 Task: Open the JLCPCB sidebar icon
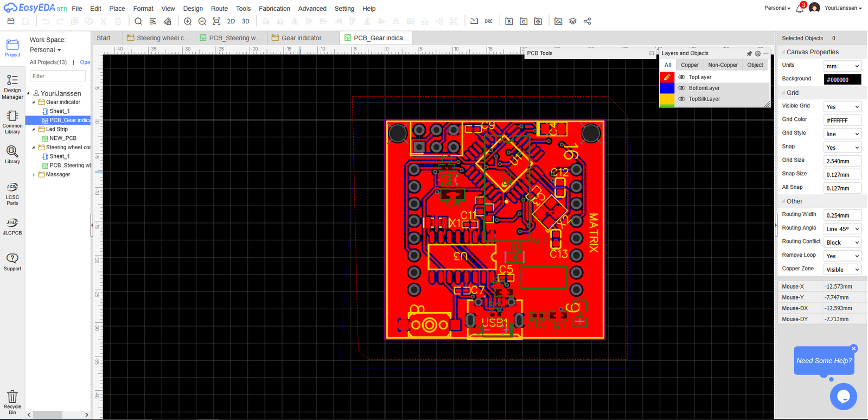pos(12,226)
